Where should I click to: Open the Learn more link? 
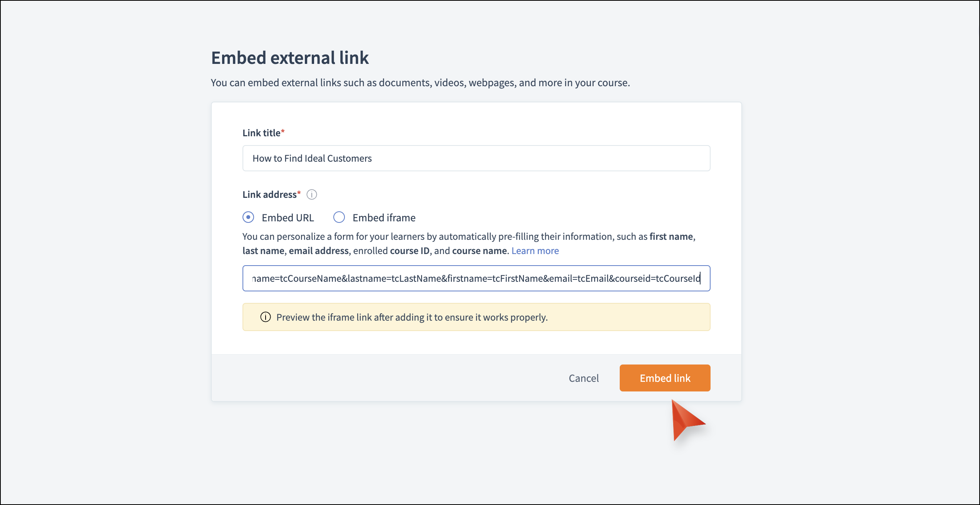point(535,251)
